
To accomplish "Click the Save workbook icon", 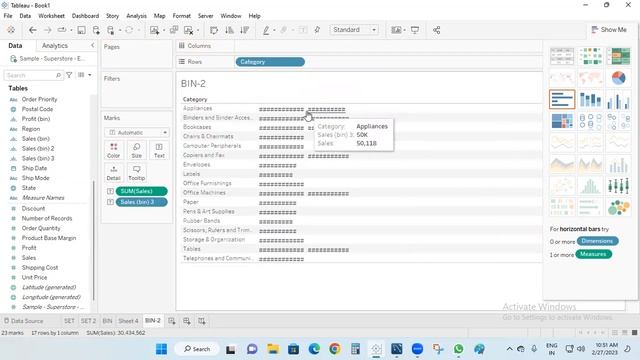I will pyautogui.click(x=82, y=30).
